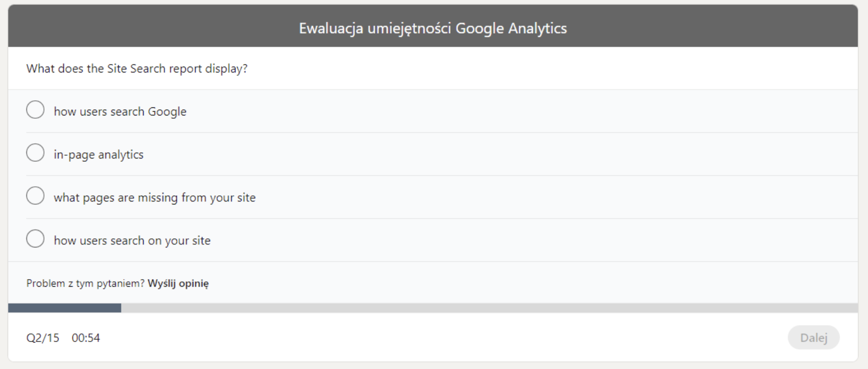The width and height of the screenshot is (868, 369).
Task: Open the Wyślij opinię feedback link
Action: click(x=179, y=284)
